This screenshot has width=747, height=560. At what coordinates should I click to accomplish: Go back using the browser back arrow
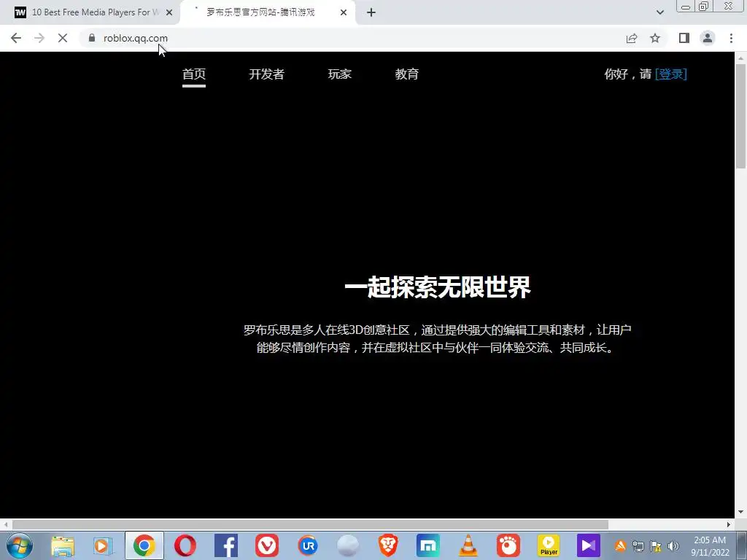point(16,38)
